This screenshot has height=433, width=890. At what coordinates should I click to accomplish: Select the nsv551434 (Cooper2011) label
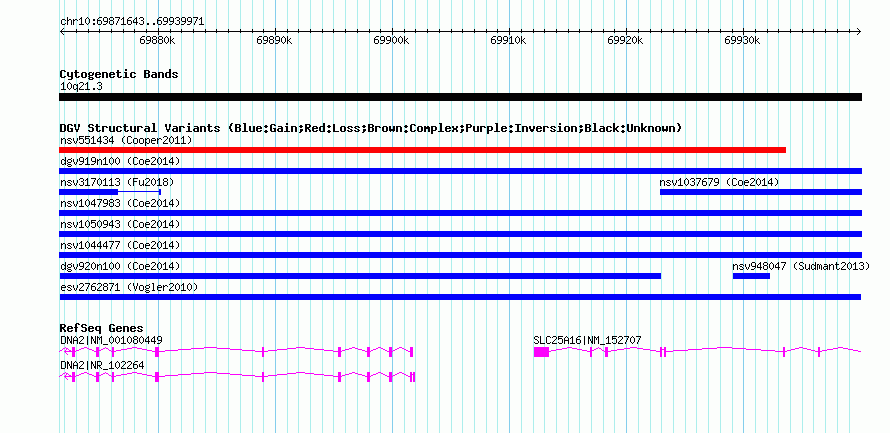pos(126,140)
